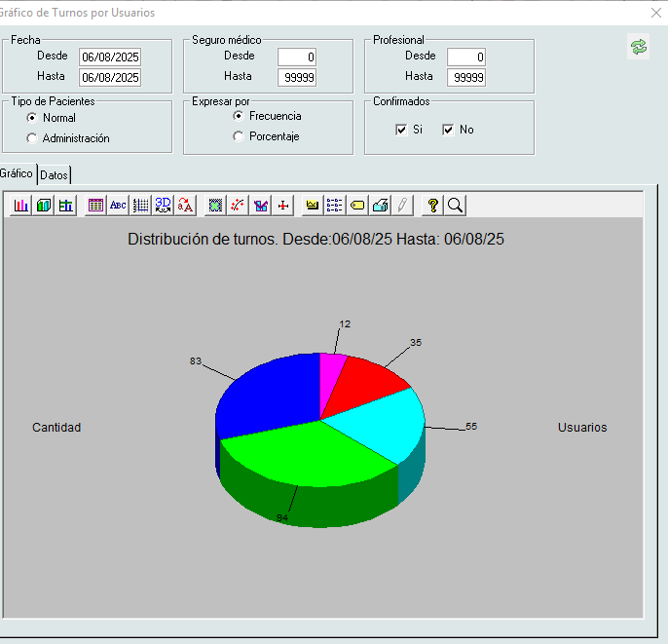Click the print chart toolbar icon
Viewport: 668px width, 644px height.
(381, 205)
